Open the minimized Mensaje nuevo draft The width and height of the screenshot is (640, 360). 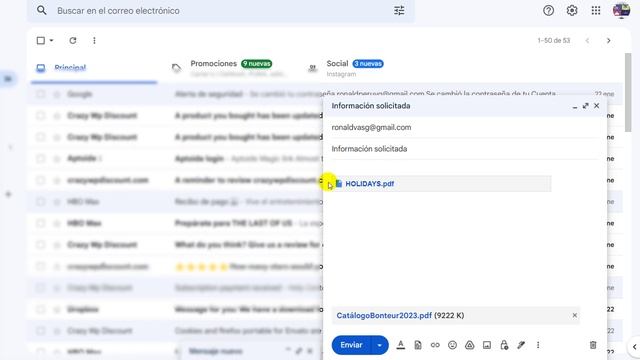tap(216, 351)
